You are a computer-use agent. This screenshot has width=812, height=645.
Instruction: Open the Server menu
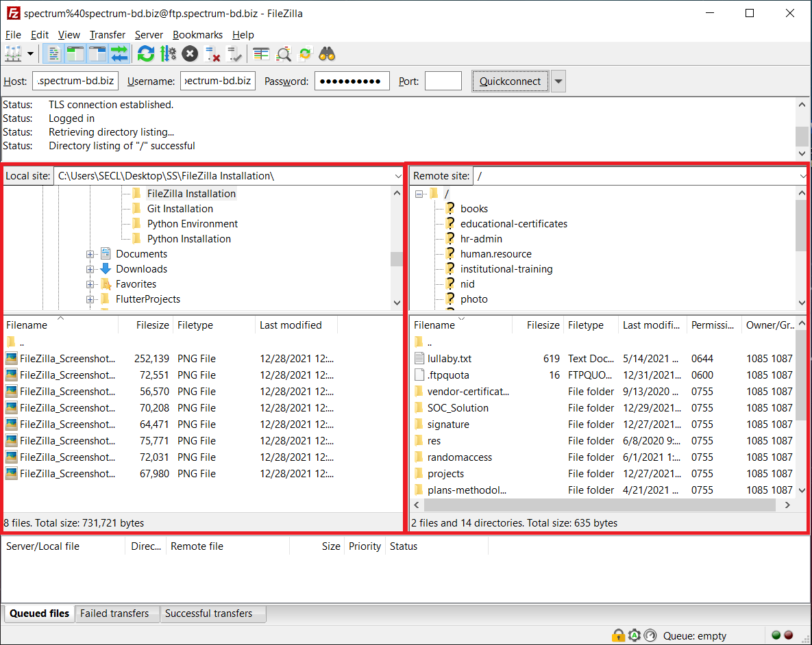149,35
